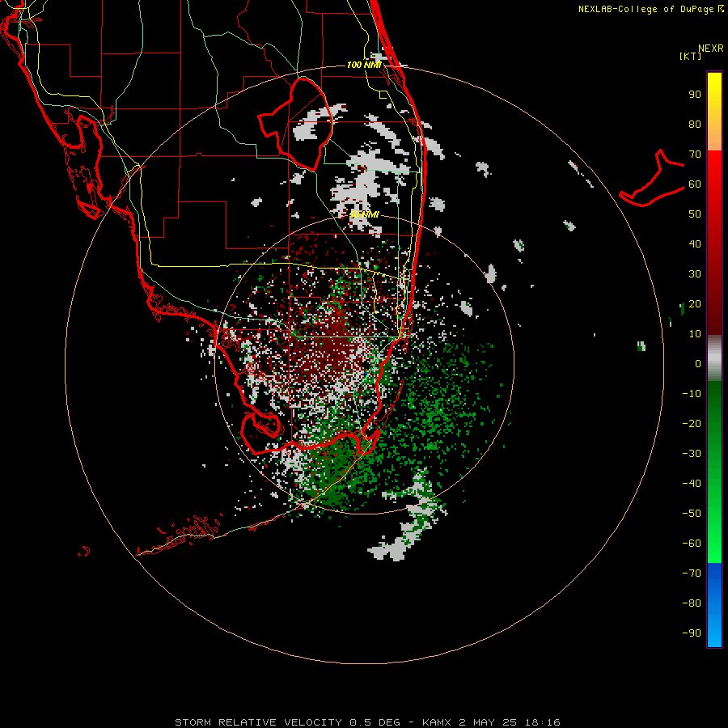Click the KT units label above color scale
The height and width of the screenshot is (728, 728).
(x=691, y=56)
